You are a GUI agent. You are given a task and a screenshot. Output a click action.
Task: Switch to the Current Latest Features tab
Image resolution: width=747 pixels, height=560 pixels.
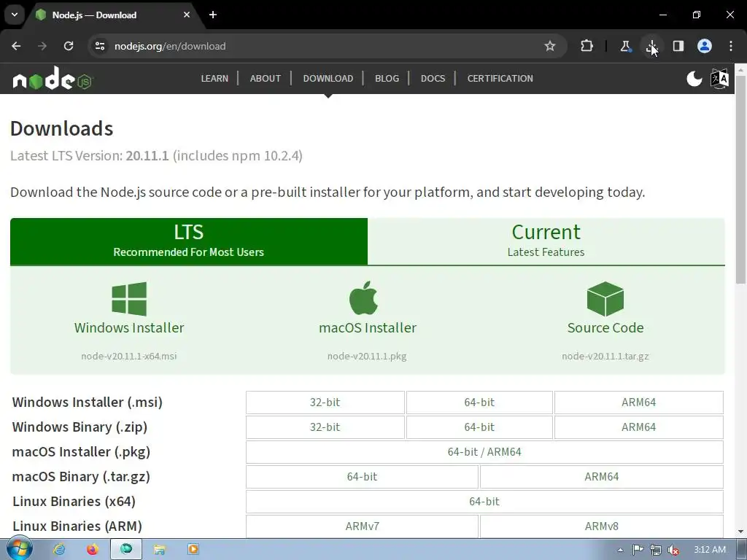coord(546,241)
